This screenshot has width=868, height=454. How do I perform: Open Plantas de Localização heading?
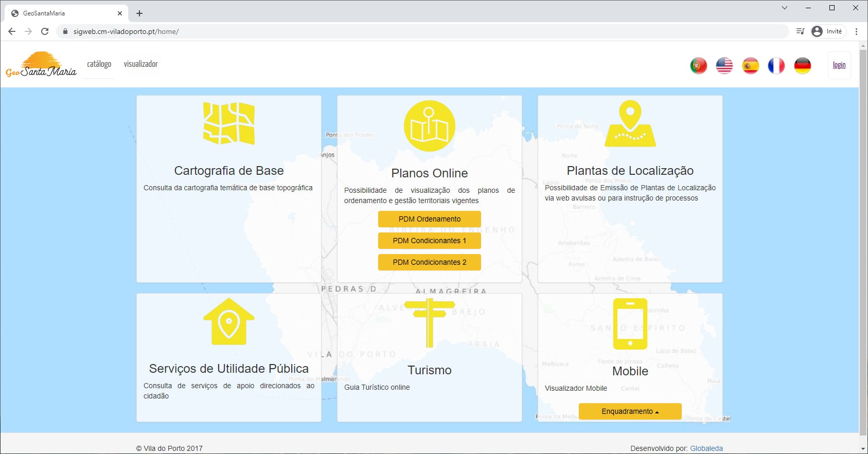(630, 171)
